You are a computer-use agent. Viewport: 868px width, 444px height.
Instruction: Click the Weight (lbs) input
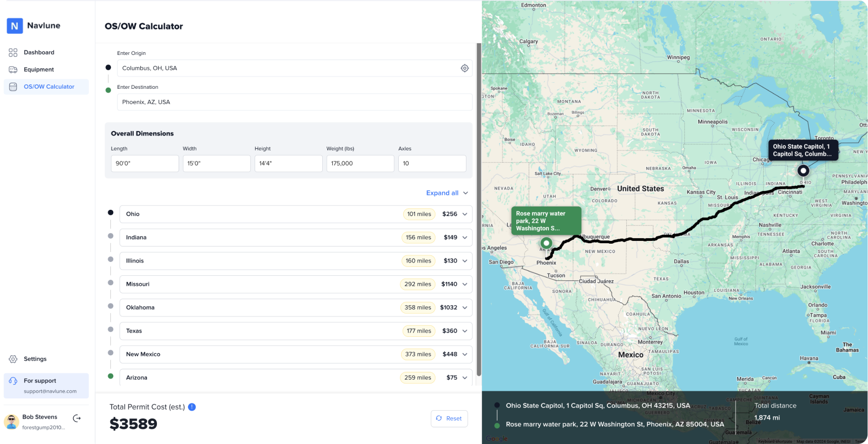pos(361,164)
